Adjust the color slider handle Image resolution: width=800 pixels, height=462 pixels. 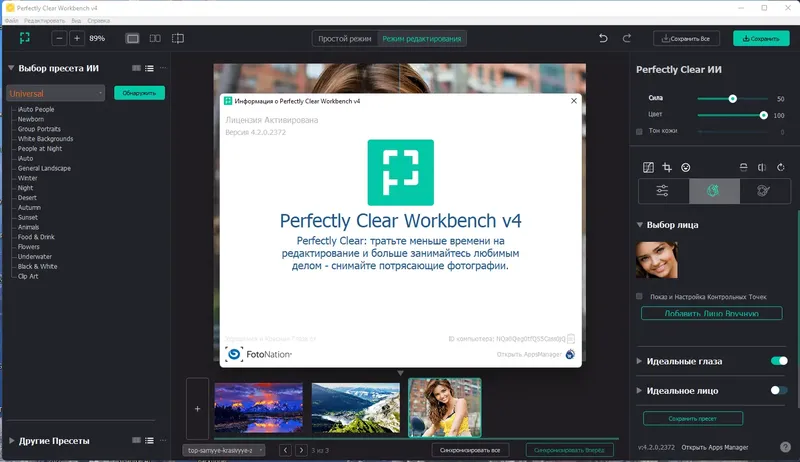tap(763, 115)
